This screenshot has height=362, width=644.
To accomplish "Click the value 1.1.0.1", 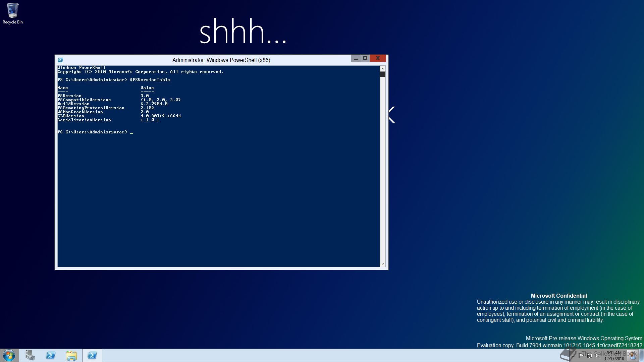I will pyautogui.click(x=150, y=120).
